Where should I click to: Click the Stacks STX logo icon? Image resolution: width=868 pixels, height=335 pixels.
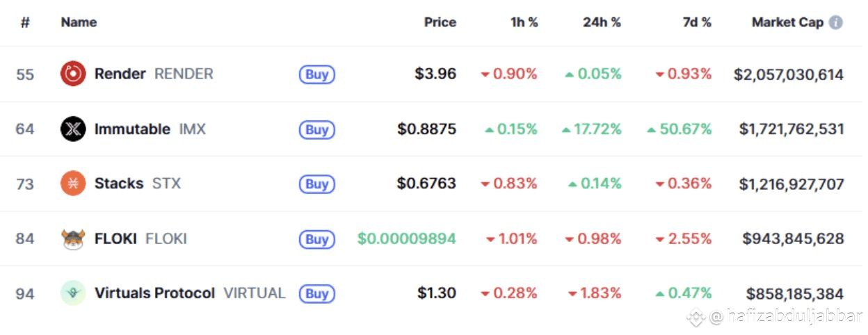pos(73,183)
